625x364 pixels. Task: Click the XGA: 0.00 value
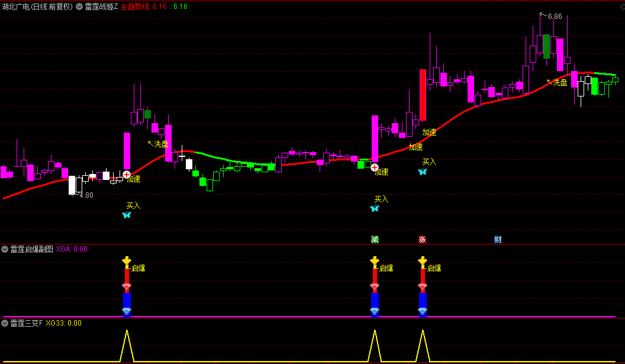pyautogui.click(x=72, y=249)
